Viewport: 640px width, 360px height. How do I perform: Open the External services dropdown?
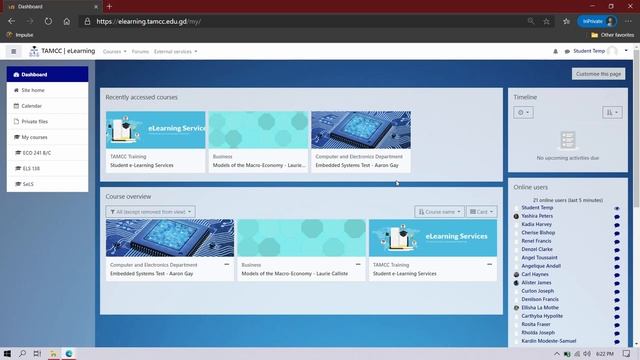pos(176,51)
